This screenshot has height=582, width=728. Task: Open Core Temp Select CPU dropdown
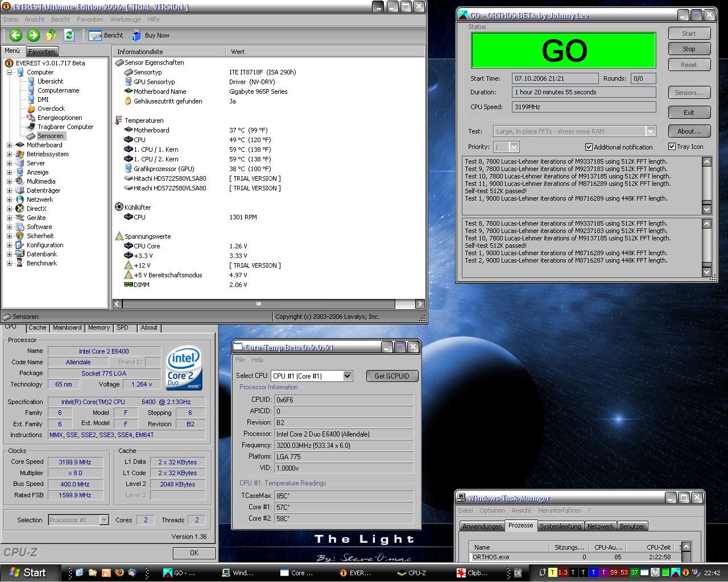coord(348,376)
